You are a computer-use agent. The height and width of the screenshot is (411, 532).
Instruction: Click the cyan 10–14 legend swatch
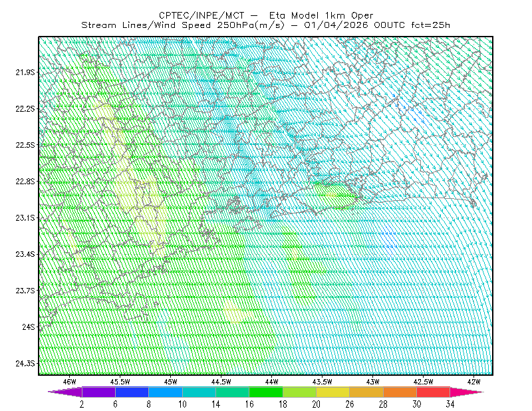199,392
